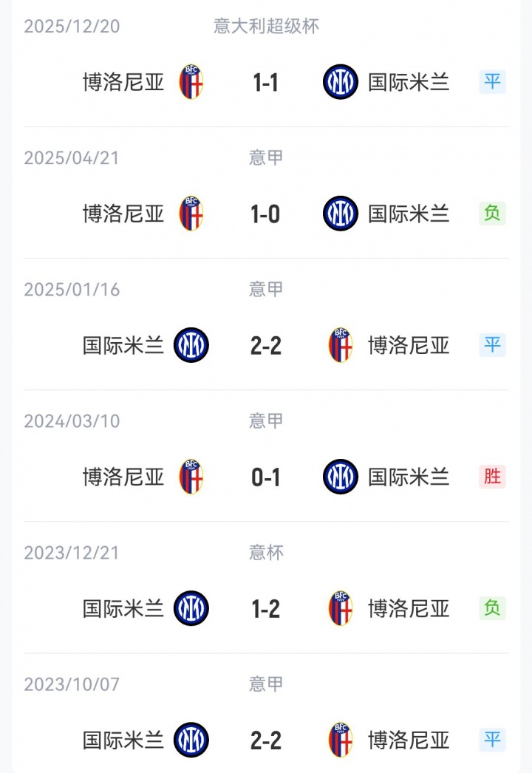Click Bologna crest in the 2025/01/16 match
The width and height of the screenshot is (532, 773).
pyautogui.click(x=341, y=345)
